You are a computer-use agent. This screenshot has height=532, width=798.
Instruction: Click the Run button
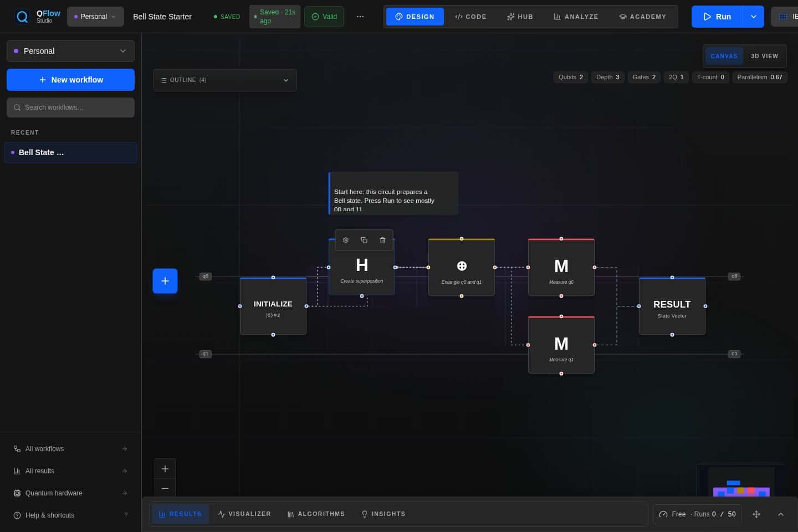718,17
